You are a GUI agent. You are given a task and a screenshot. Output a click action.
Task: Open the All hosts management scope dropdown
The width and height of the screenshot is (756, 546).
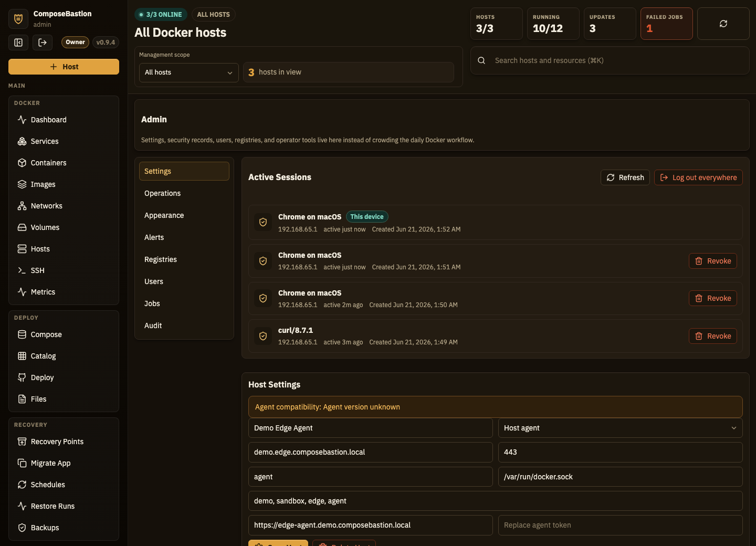pyautogui.click(x=189, y=72)
